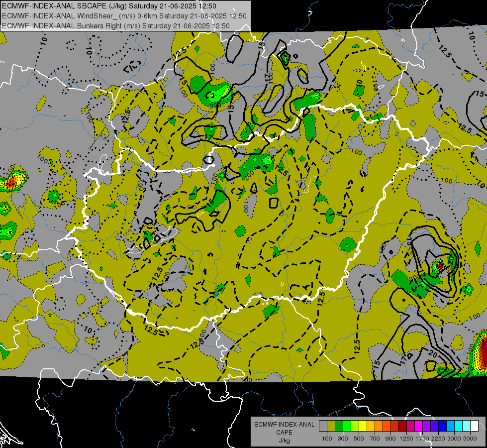Select the WindShear_ 0-6km header line
Viewport: 487px width, 448px height.
click(x=124, y=16)
